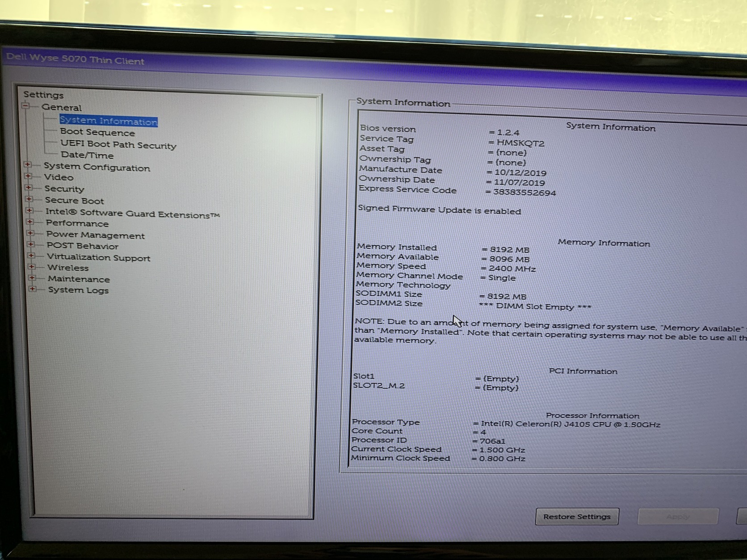Select Intel Software Guard Extensions category
Viewport: 747px width, 560px height.
[x=132, y=214]
